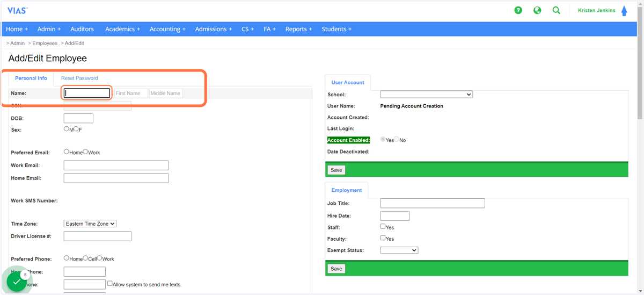
Task: Expand the CS menu
Action: point(248,29)
